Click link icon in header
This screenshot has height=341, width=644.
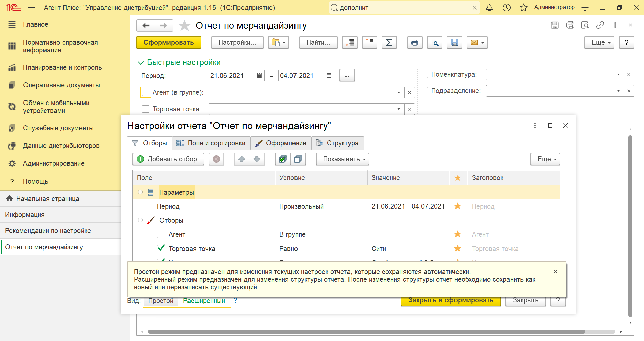pyautogui.click(x=600, y=25)
